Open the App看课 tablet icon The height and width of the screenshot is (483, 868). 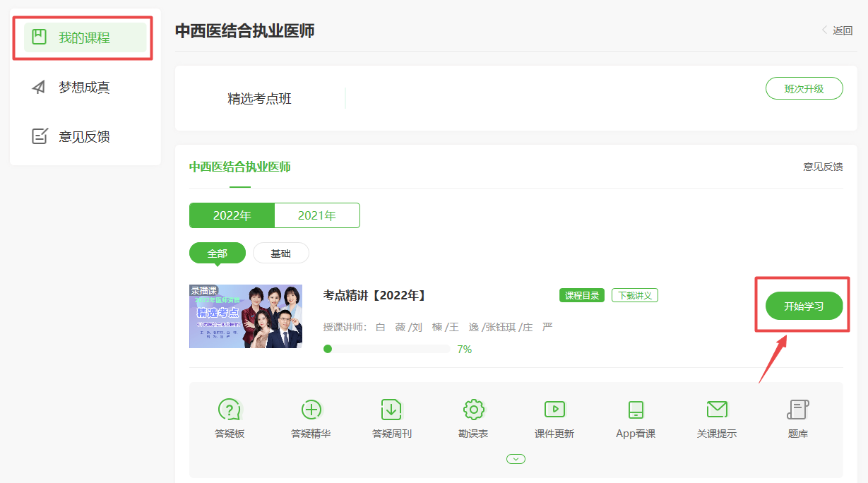[636, 410]
